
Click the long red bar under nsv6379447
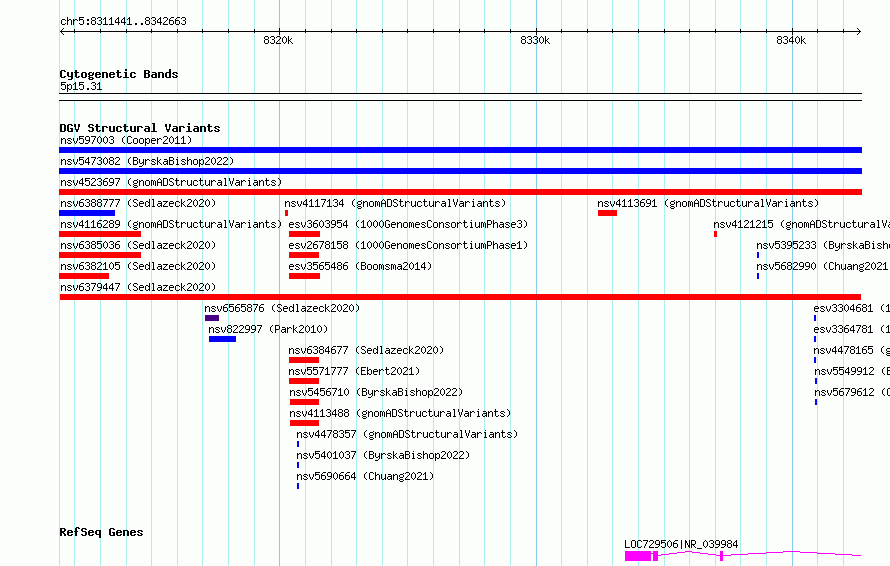pyautogui.click(x=460, y=297)
